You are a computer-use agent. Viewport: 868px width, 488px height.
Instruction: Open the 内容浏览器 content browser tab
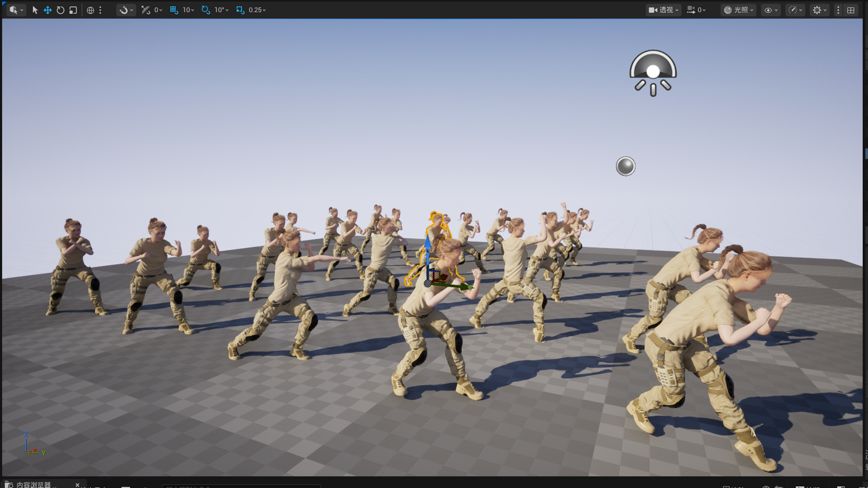34,485
